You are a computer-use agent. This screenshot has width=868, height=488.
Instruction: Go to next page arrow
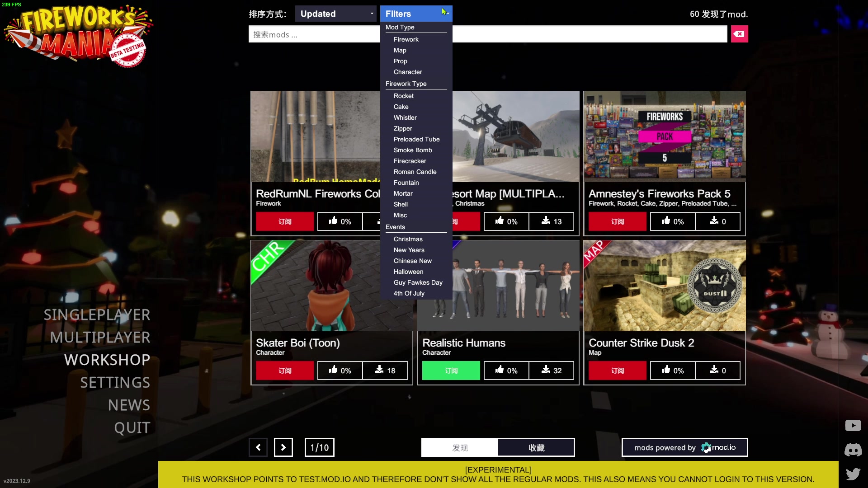point(283,447)
